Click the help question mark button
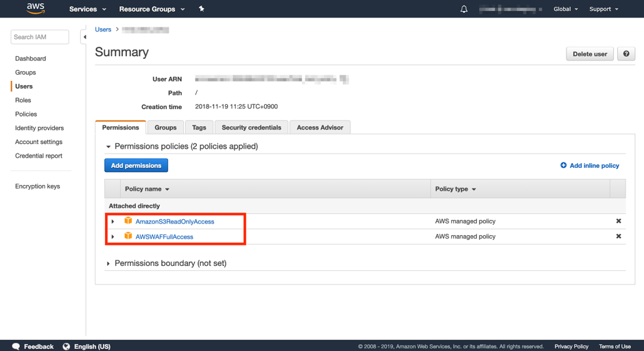Screen dimensions: 644x351 point(625,54)
